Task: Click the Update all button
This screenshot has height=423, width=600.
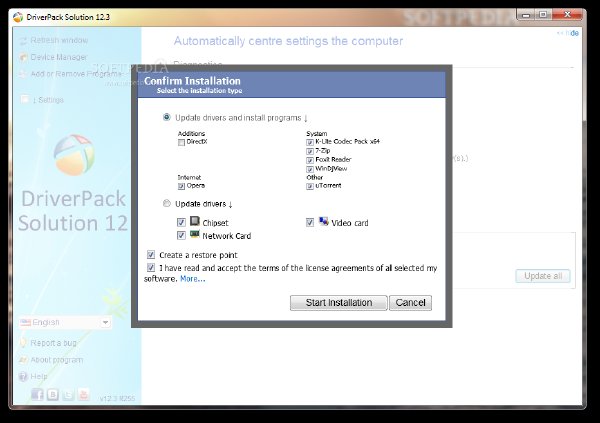Action: point(543,276)
